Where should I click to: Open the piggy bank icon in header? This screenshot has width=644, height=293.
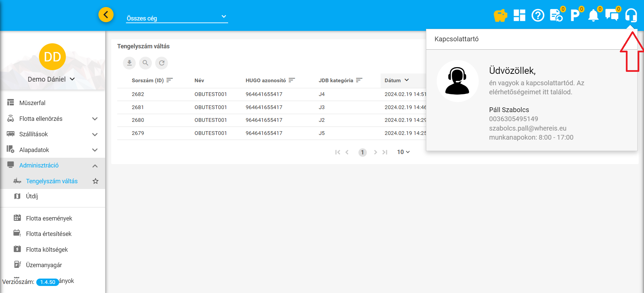pos(500,15)
